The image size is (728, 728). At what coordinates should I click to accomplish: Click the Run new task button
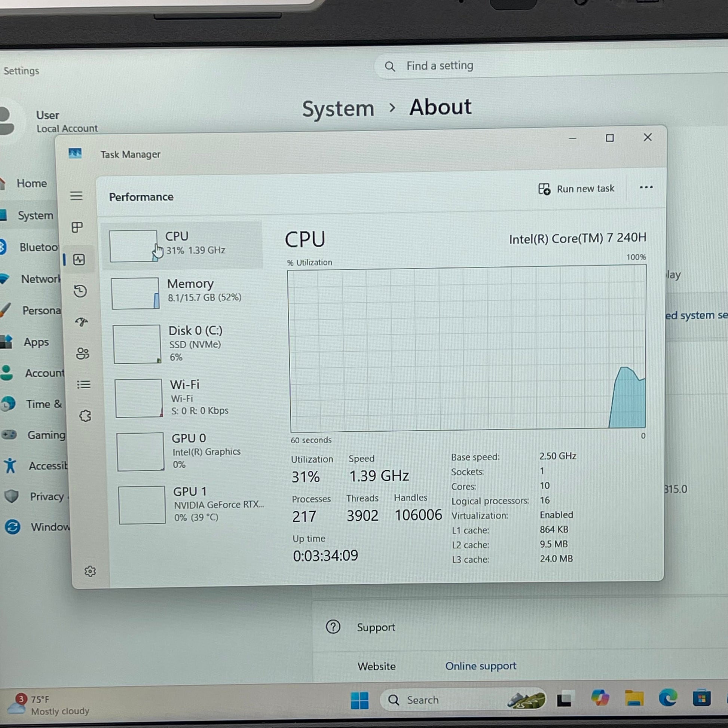click(x=576, y=189)
